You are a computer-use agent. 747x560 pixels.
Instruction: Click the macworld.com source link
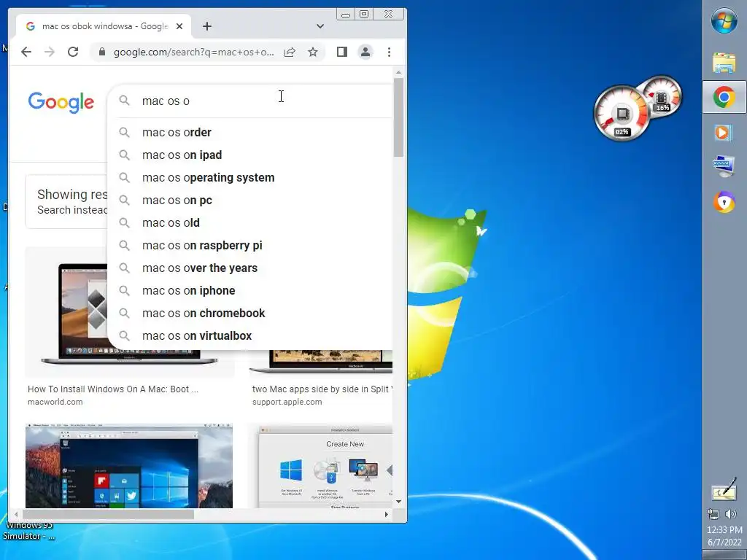tap(55, 402)
